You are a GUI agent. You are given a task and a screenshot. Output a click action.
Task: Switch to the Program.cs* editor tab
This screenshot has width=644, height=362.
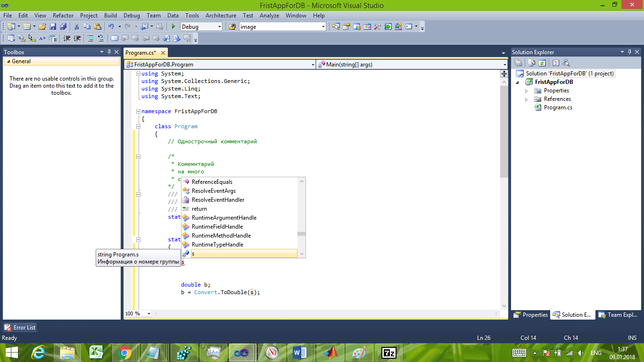tap(140, 53)
